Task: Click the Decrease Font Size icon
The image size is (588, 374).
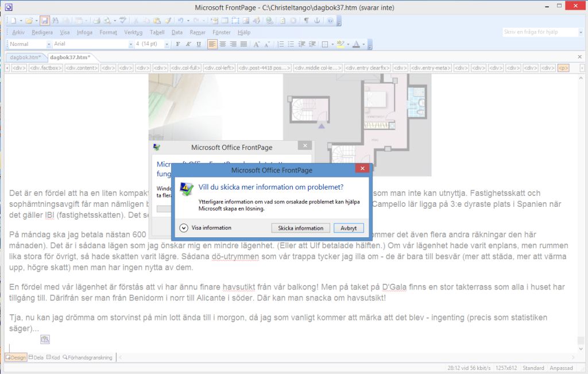Action: 267,44
